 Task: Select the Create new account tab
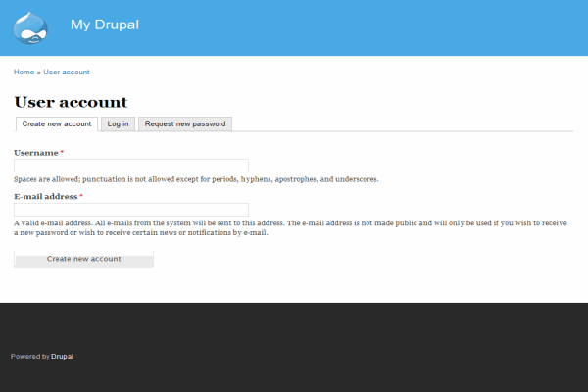(x=57, y=124)
